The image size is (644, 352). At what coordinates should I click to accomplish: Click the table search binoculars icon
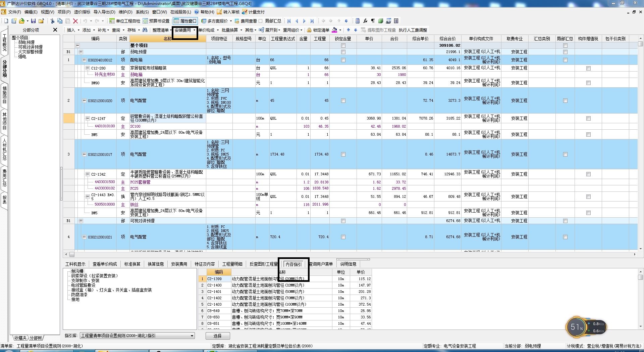tap(388, 21)
